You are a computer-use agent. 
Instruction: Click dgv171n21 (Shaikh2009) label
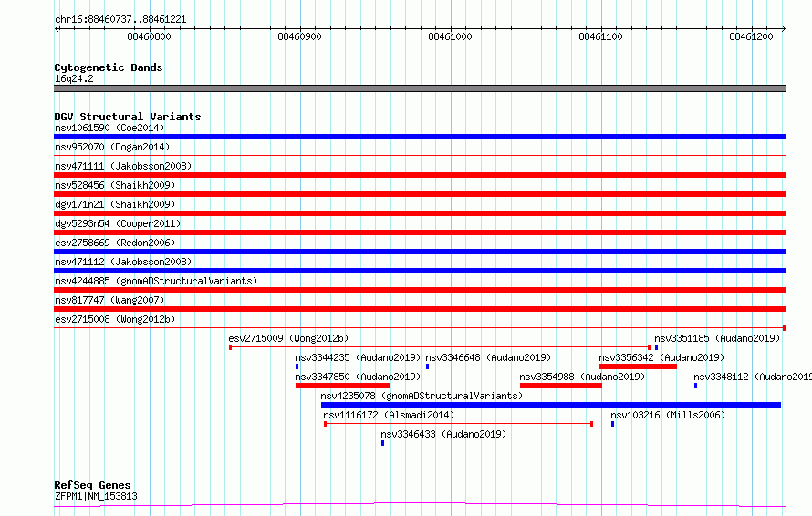[x=115, y=204]
